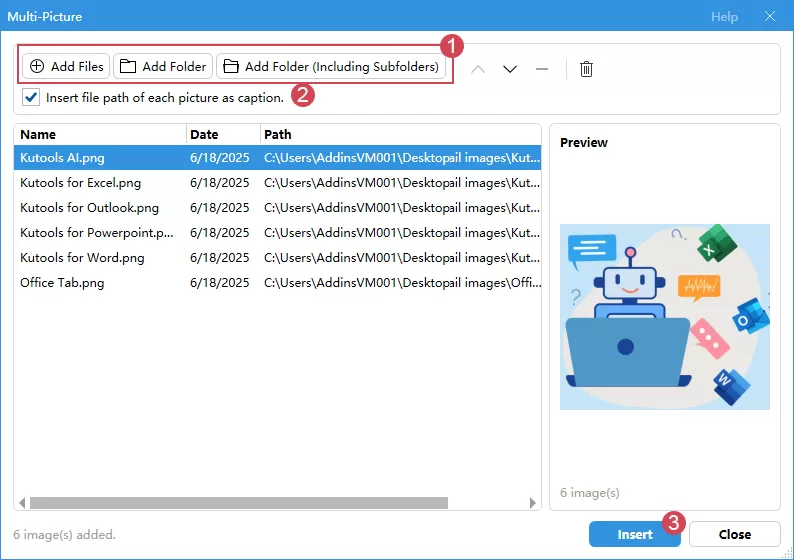Select Kutools for Excel.png row

[277, 183]
